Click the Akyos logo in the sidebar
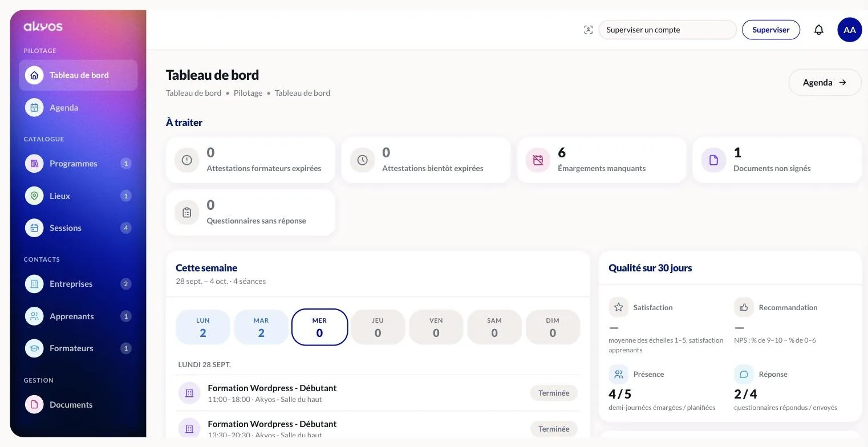Screen dimensions: 868x447 (43, 26)
